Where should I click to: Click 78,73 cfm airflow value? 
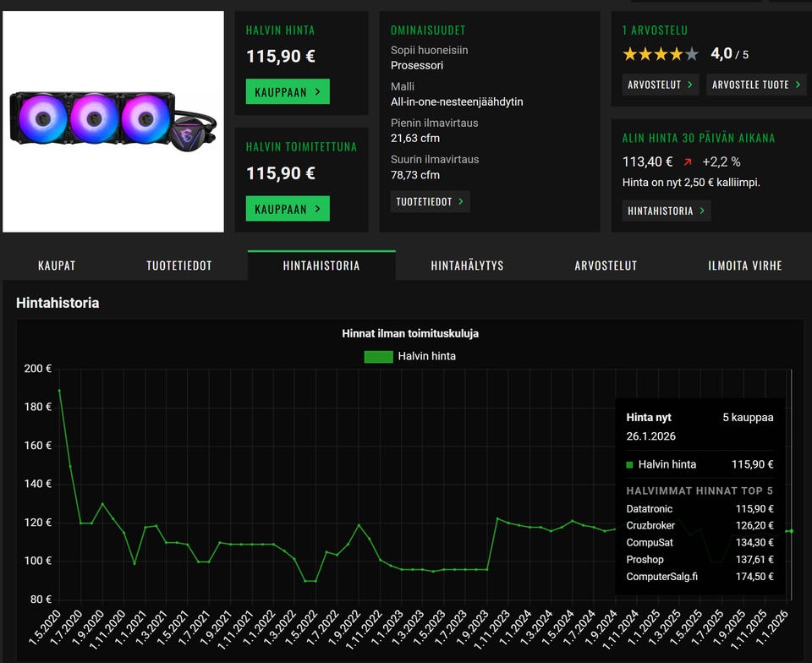pos(415,175)
